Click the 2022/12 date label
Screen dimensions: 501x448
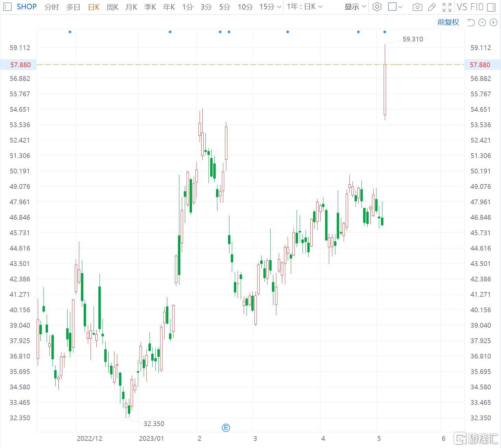pos(90,438)
